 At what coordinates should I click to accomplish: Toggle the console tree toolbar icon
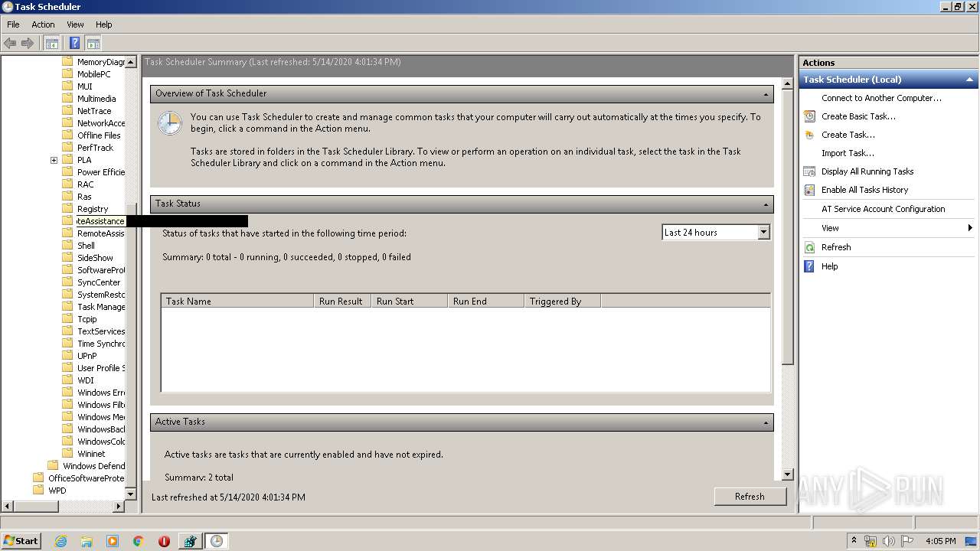click(51, 43)
